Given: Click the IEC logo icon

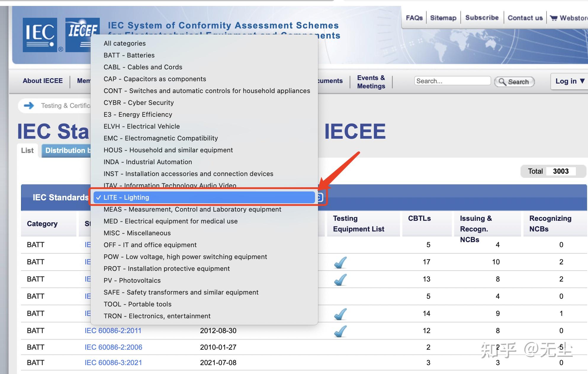Looking at the screenshot, I should pos(40,35).
